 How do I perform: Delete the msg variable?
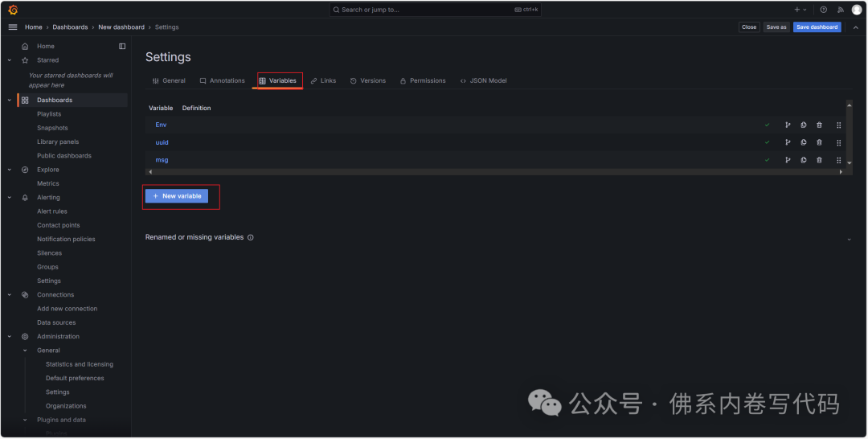tap(819, 160)
